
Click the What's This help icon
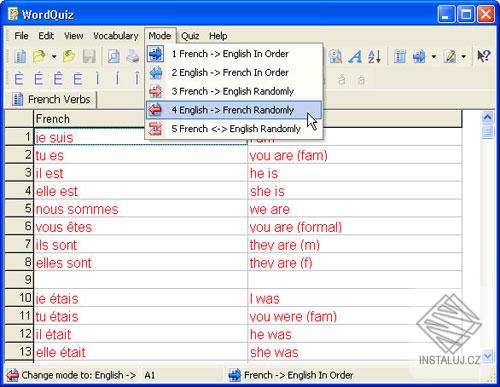coord(484,56)
